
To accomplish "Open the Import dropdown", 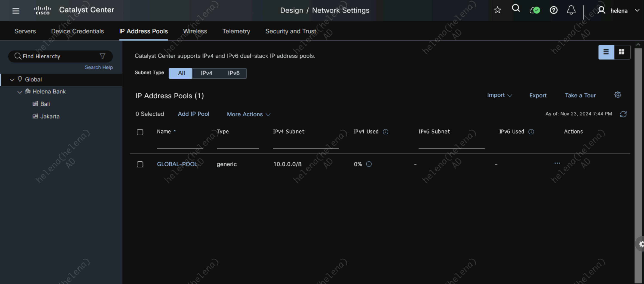I will (x=499, y=95).
